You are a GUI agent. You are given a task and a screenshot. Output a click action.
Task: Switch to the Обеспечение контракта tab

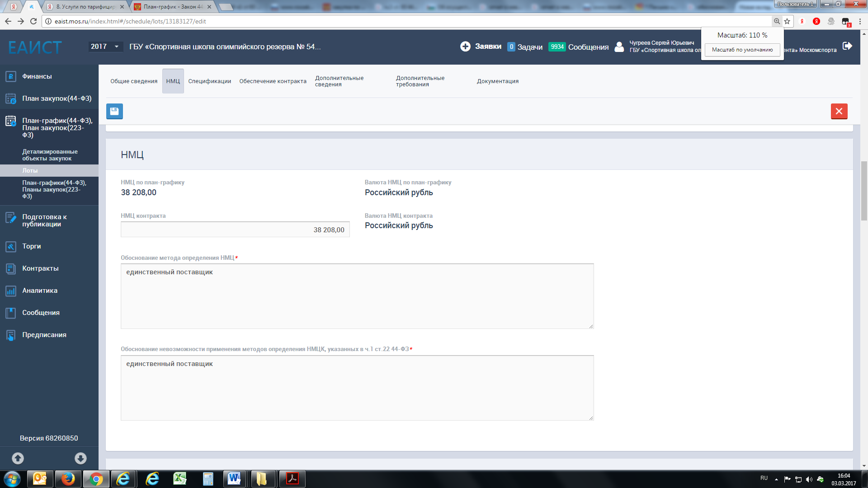coord(273,81)
